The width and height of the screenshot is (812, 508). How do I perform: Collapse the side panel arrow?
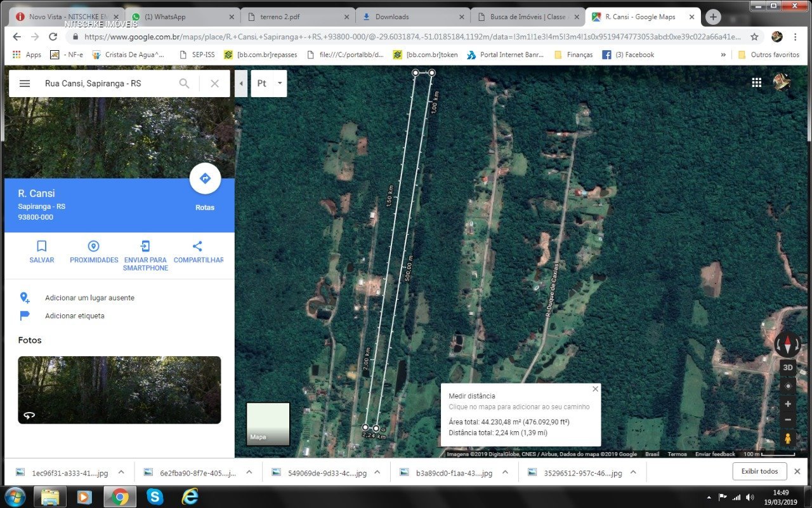(241, 83)
